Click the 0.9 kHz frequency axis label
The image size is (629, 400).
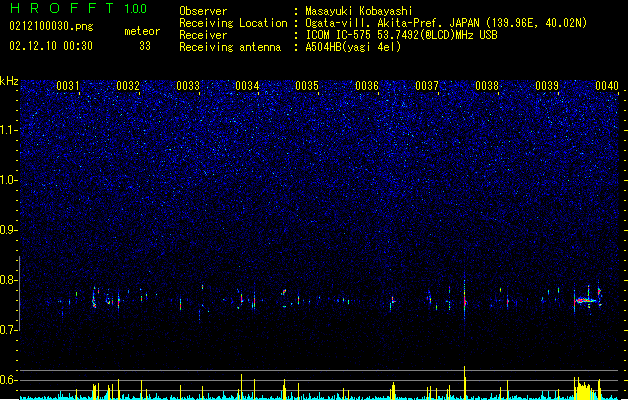(x=9, y=230)
